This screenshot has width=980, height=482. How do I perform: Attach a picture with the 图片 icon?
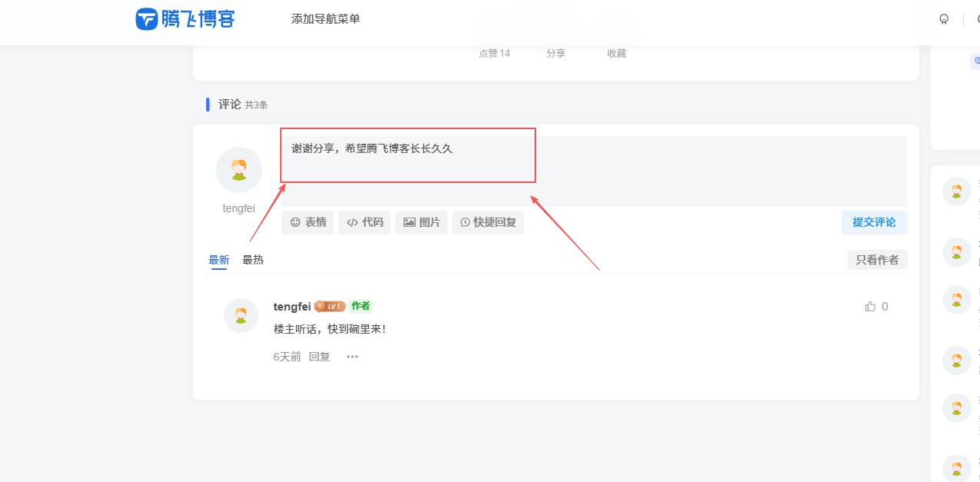pos(421,222)
